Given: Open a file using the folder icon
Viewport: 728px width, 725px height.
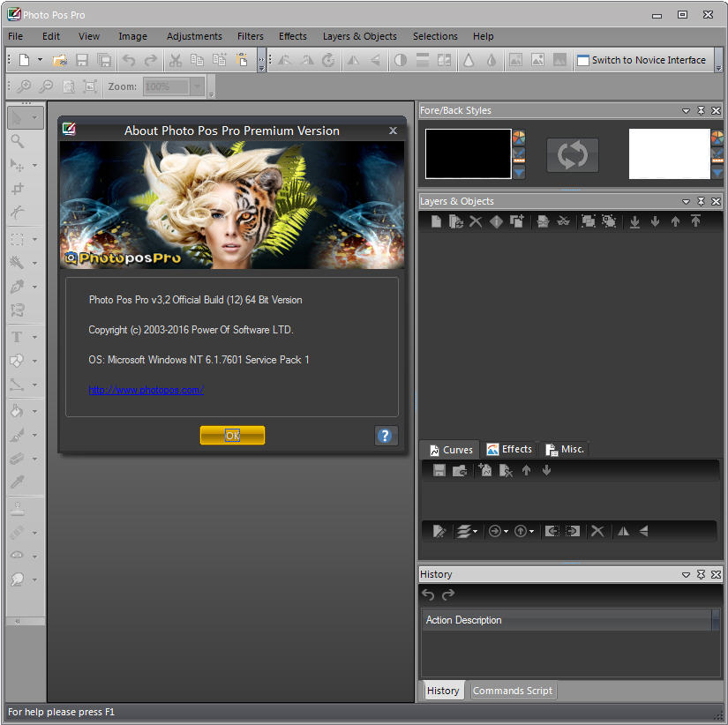Looking at the screenshot, I should 60,60.
